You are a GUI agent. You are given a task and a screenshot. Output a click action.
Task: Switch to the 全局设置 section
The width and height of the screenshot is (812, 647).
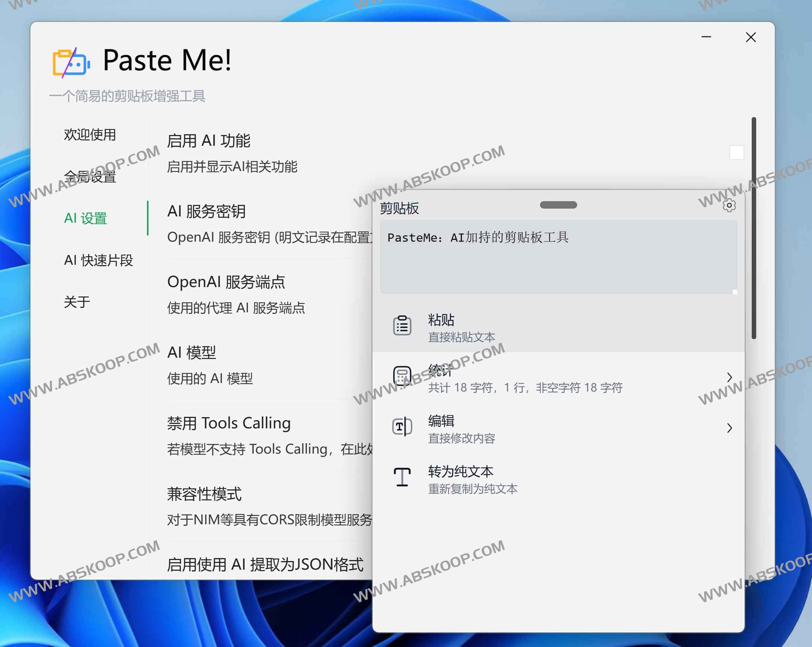pos(90,177)
